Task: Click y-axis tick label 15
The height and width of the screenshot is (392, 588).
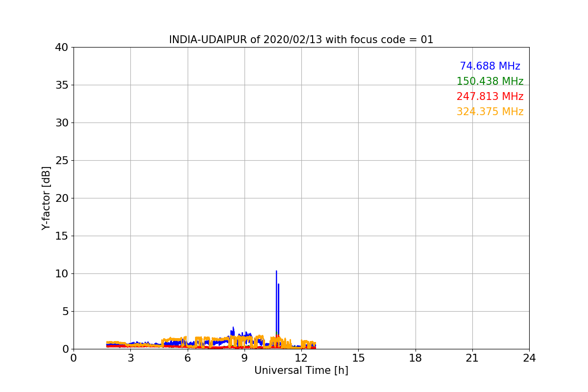Action: [61, 236]
